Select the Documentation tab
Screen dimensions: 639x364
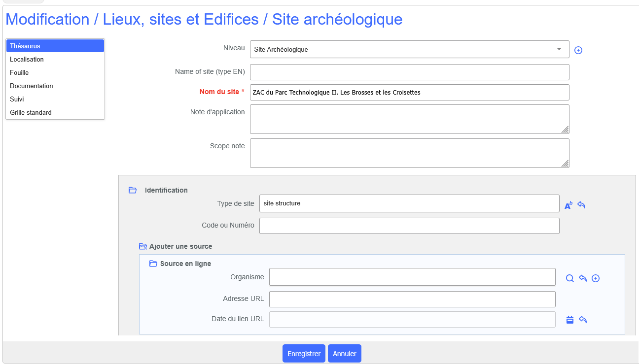pyautogui.click(x=31, y=86)
